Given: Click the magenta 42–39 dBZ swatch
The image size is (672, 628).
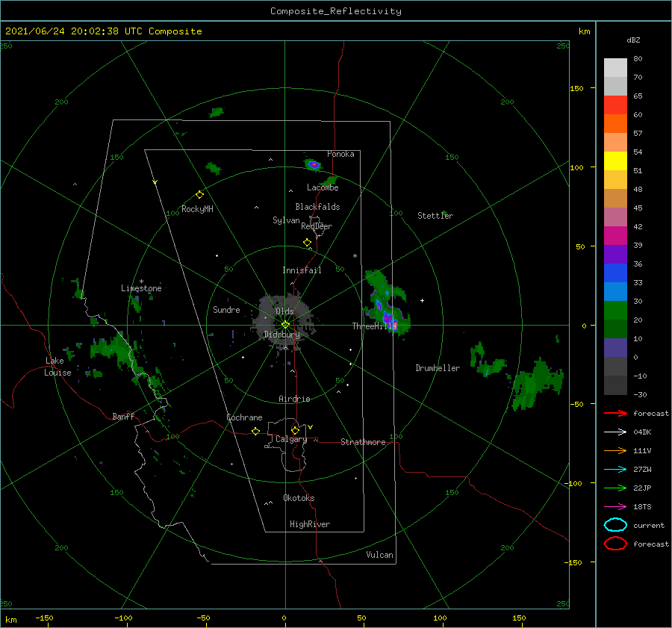Looking at the screenshot, I should pos(615,235).
